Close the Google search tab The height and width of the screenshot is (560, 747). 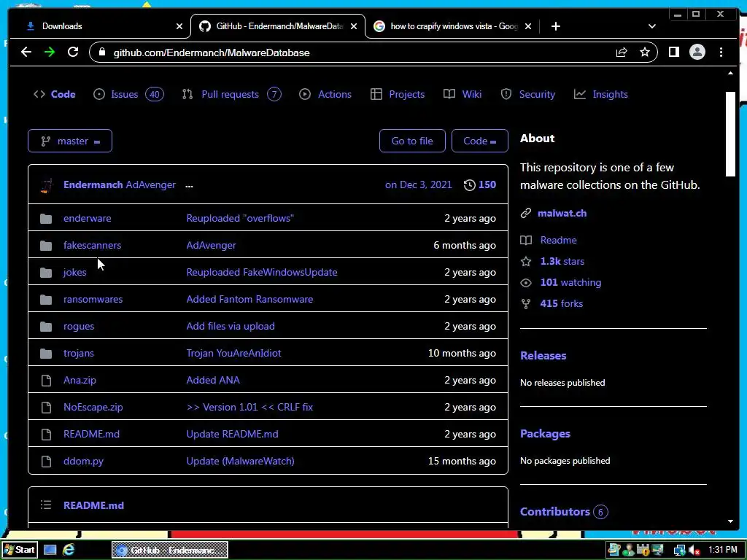(x=527, y=26)
